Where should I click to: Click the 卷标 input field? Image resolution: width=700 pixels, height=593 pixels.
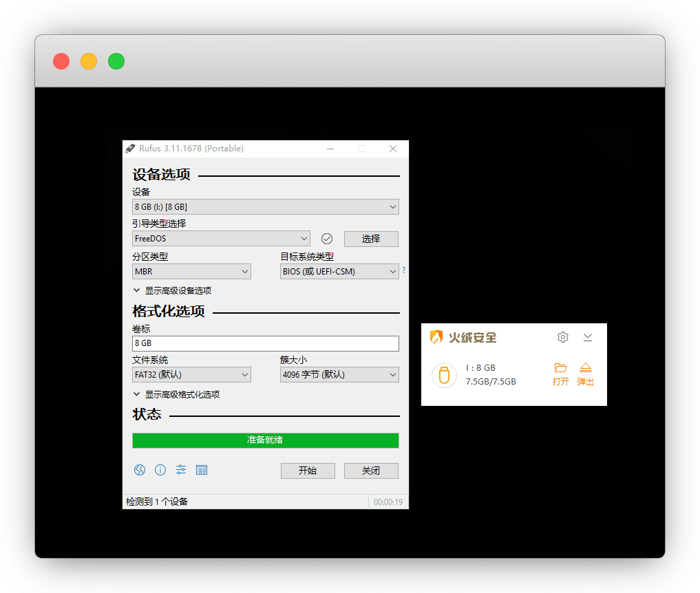click(x=266, y=343)
